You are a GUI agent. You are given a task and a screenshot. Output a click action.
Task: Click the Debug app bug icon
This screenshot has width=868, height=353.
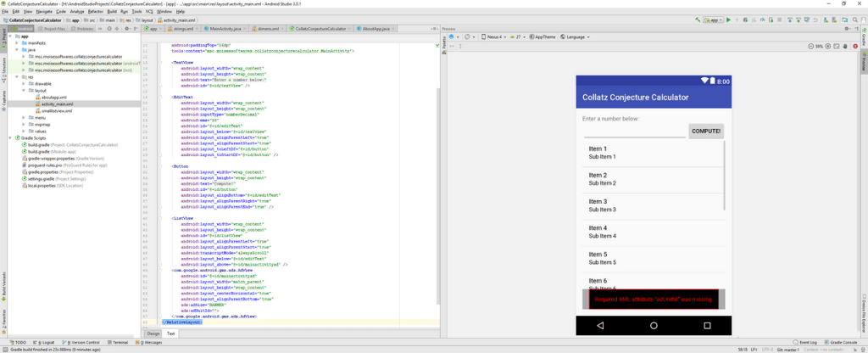click(x=745, y=20)
